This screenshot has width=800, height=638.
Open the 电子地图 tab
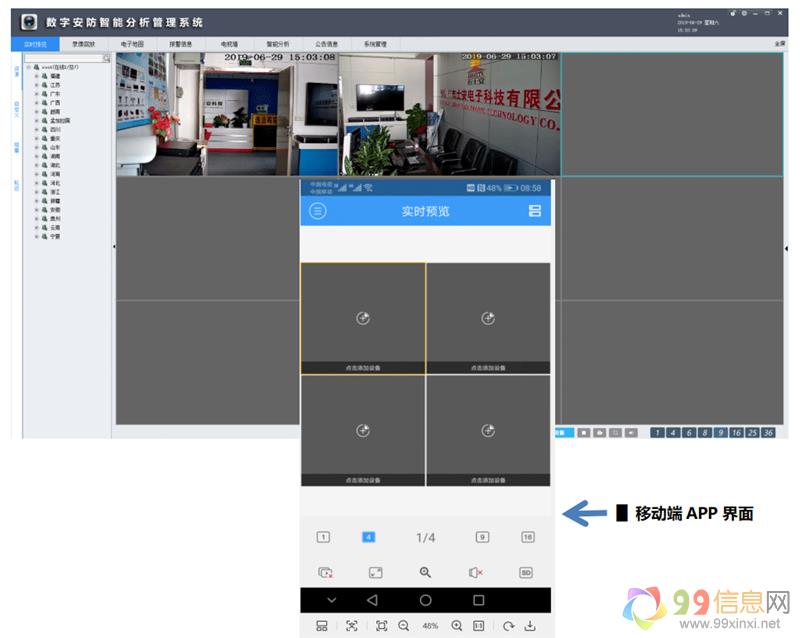point(132,44)
